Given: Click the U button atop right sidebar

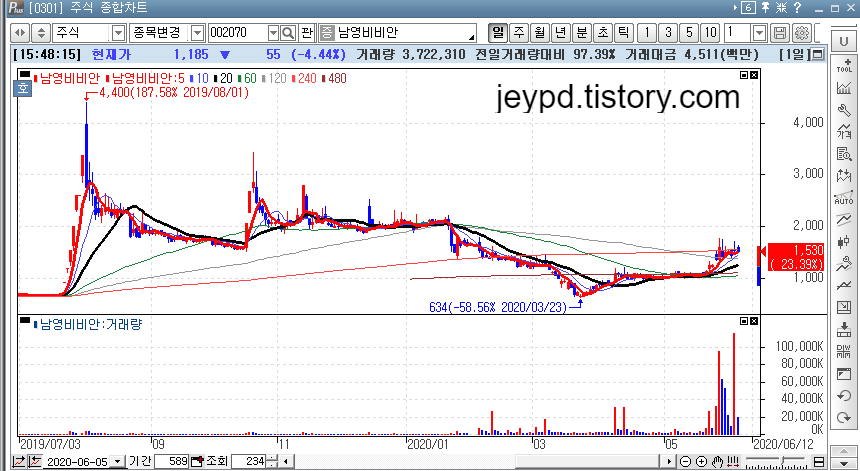Looking at the screenshot, I should coord(844,42).
